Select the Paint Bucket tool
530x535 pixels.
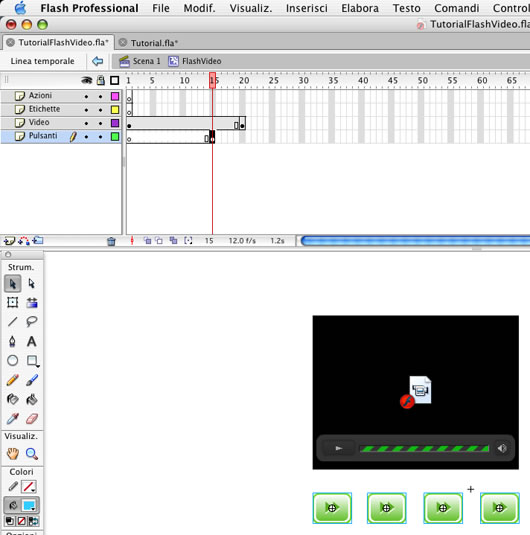(x=32, y=399)
